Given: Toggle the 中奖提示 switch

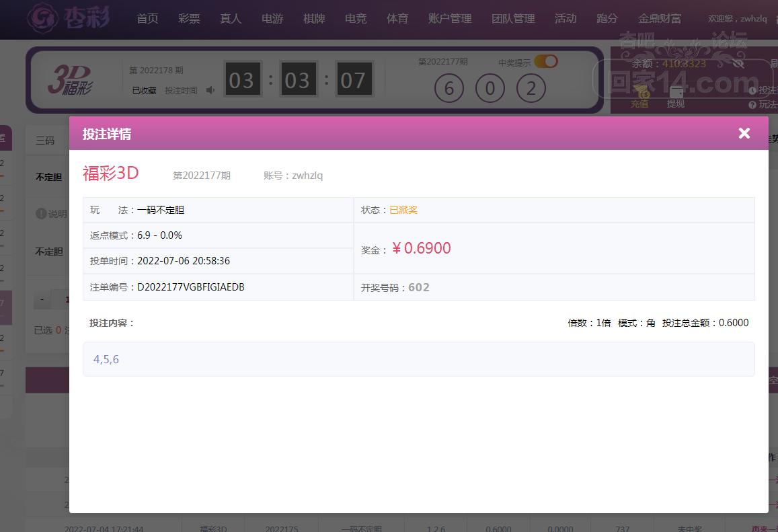Looking at the screenshot, I should coord(546,61).
